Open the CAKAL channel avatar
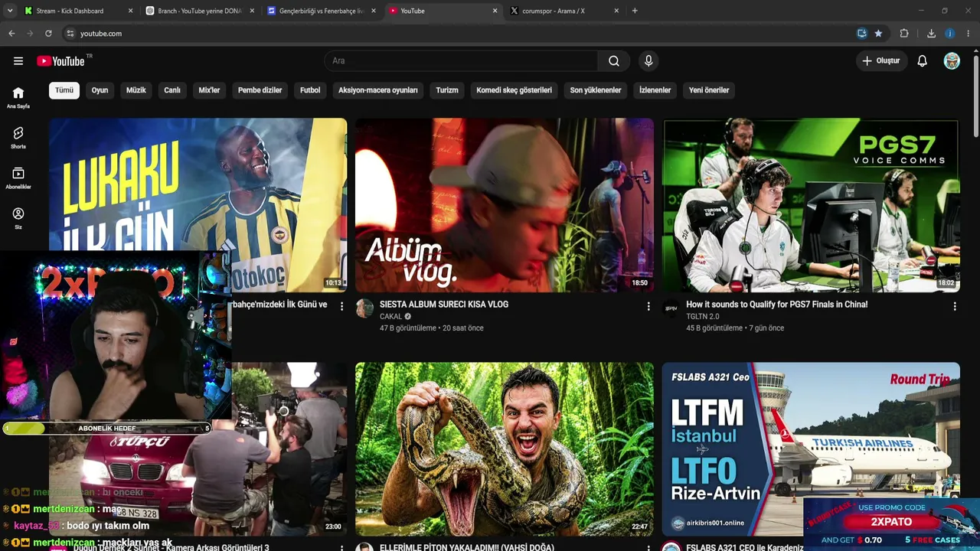The height and width of the screenshot is (551, 980). pos(364,308)
